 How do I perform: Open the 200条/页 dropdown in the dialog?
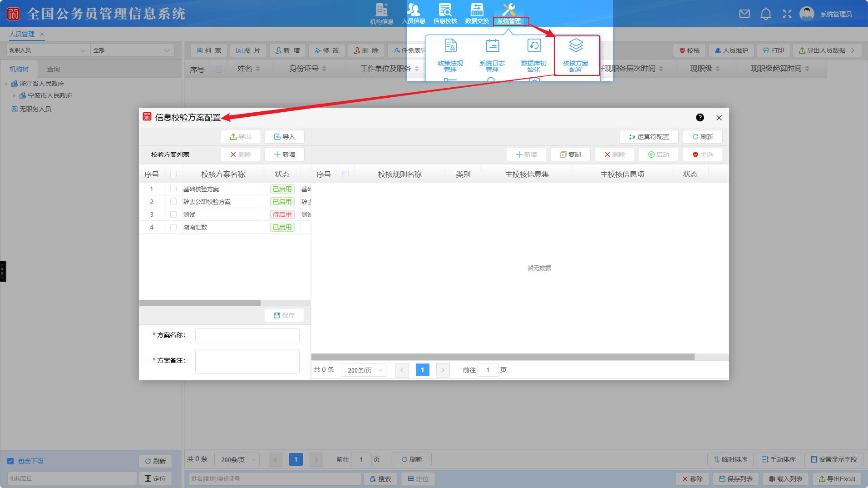(364, 370)
